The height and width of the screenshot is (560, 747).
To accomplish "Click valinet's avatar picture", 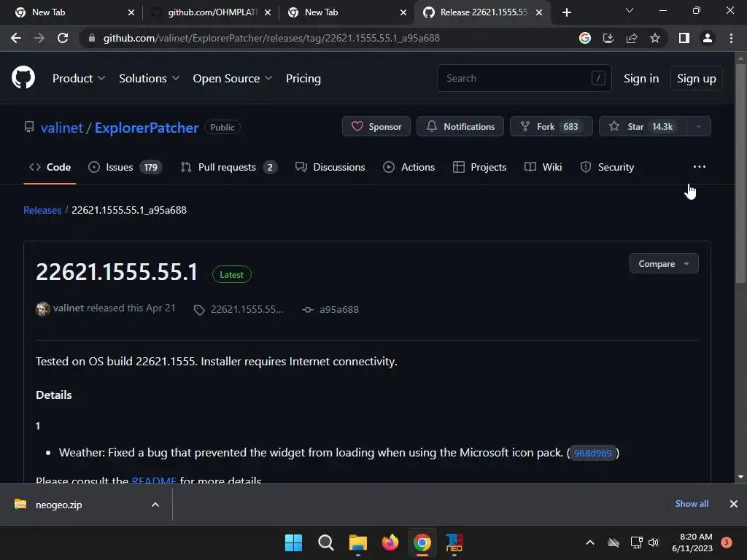I will [43, 308].
